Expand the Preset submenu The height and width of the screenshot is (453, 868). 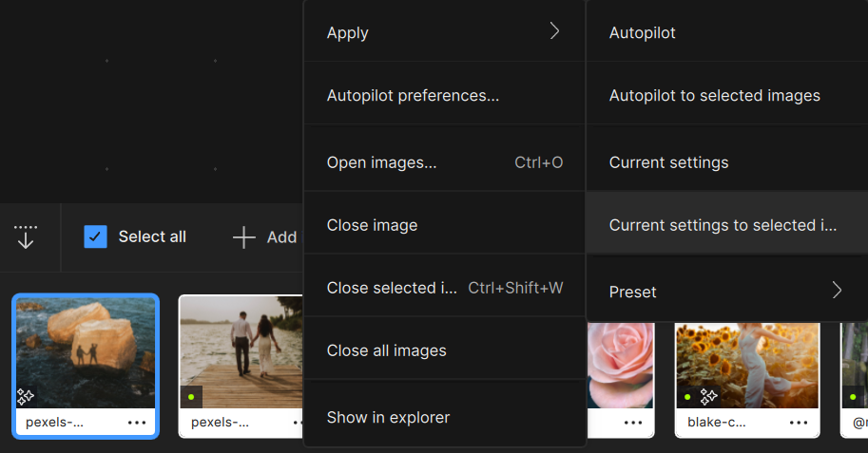pos(837,291)
